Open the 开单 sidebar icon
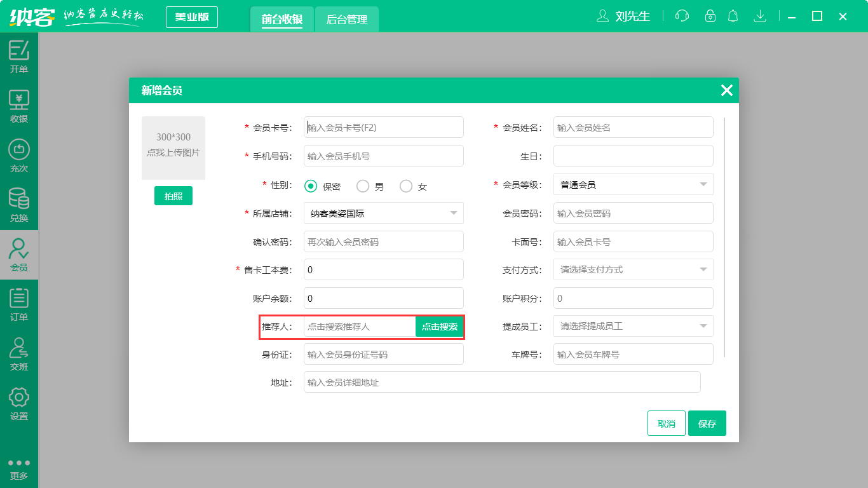 click(19, 57)
